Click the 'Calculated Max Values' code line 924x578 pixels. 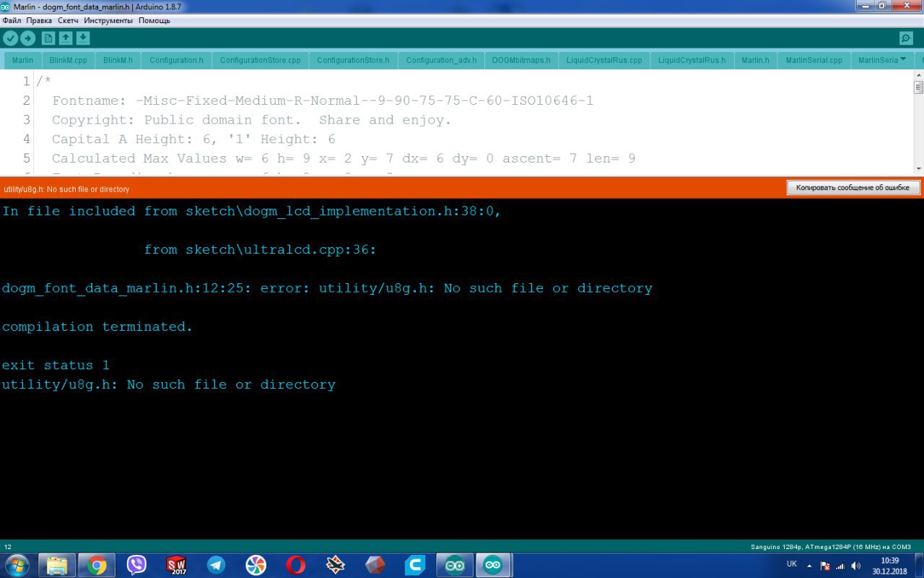click(x=344, y=158)
